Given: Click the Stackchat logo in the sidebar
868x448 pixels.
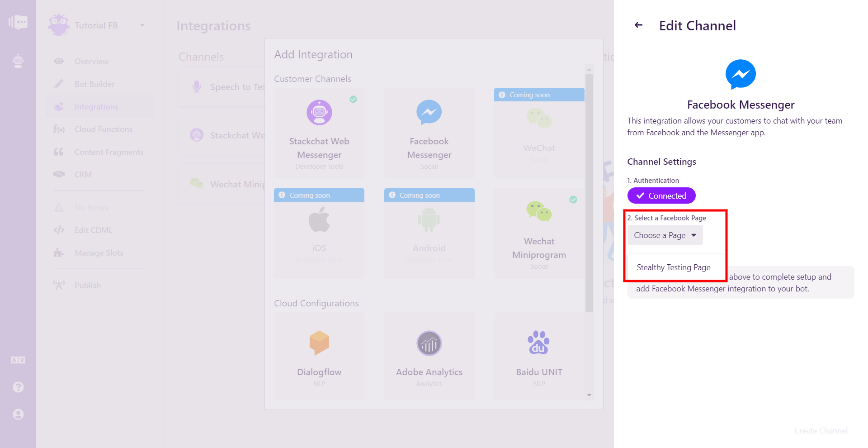Looking at the screenshot, I should click(18, 22).
